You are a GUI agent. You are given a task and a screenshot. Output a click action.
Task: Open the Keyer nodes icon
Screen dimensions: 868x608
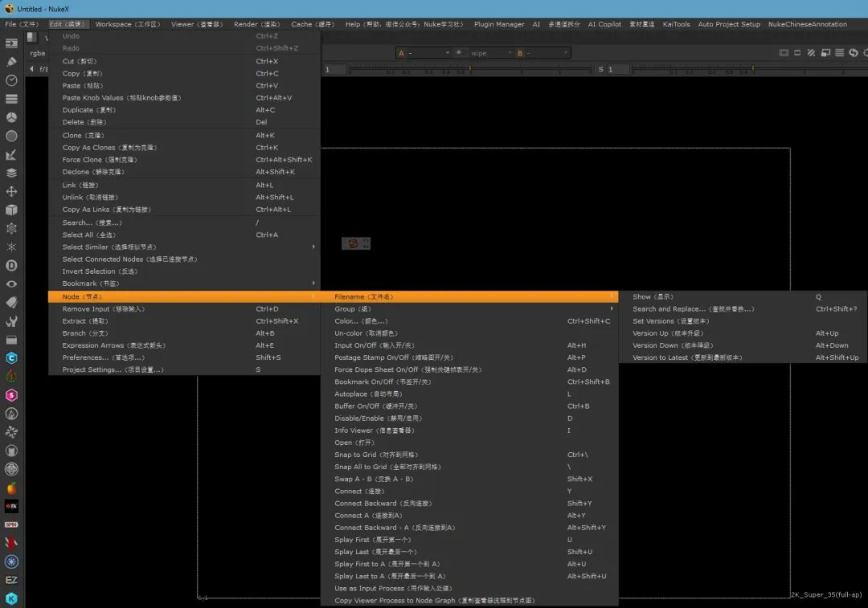pos(11,154)
